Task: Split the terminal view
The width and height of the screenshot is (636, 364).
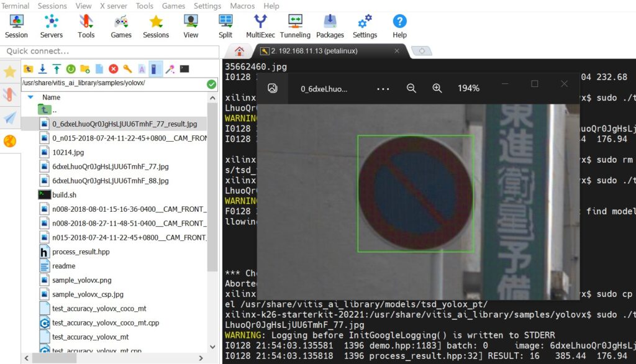Action: coord(225,25)
